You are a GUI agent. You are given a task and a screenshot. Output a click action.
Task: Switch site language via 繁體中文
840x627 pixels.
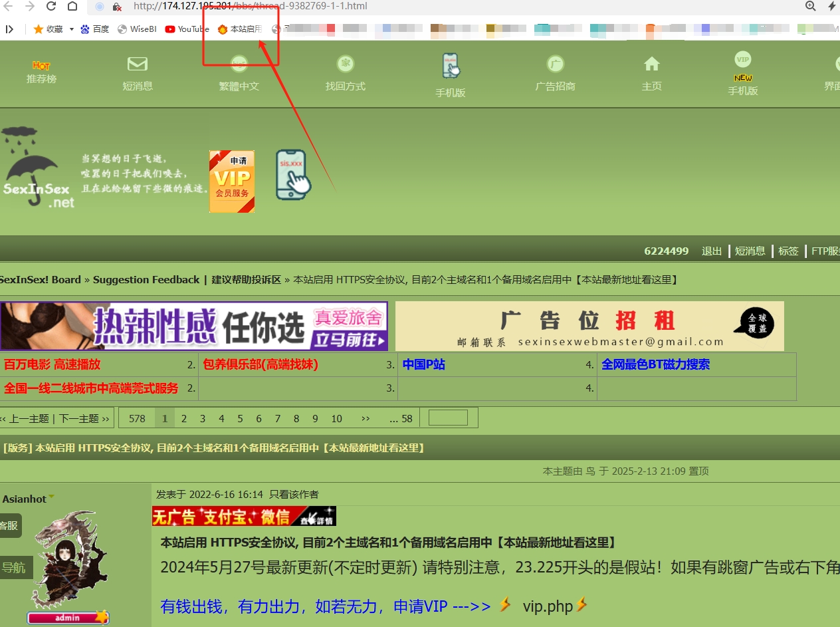239,86
